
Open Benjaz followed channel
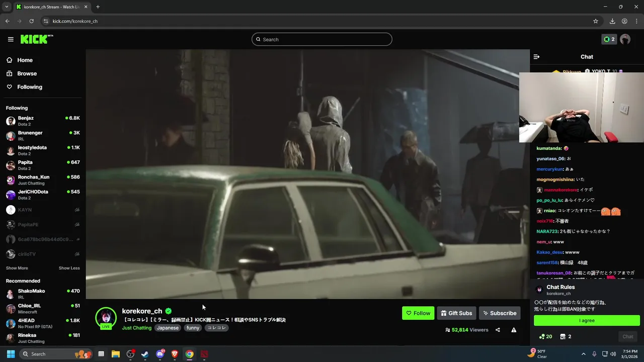click(43, 121)
